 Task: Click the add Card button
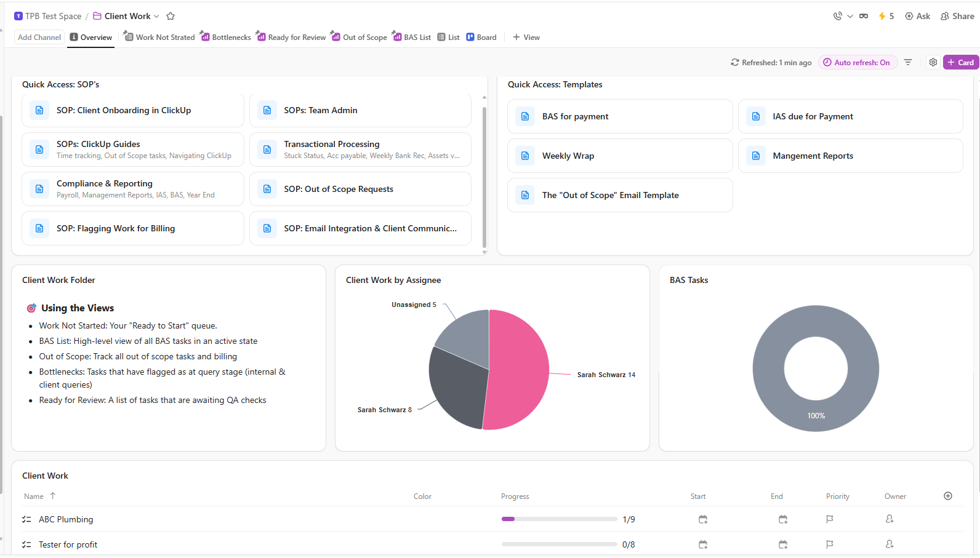[x=960, y=62]
